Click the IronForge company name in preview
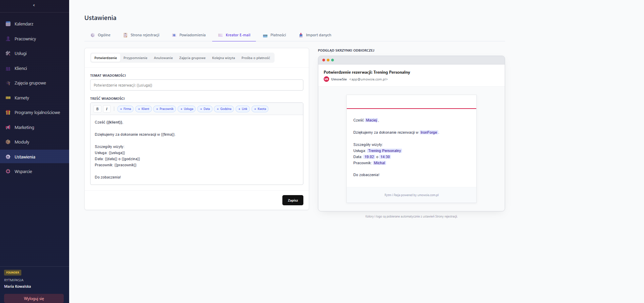644x303 pixels. click(429, 132)
